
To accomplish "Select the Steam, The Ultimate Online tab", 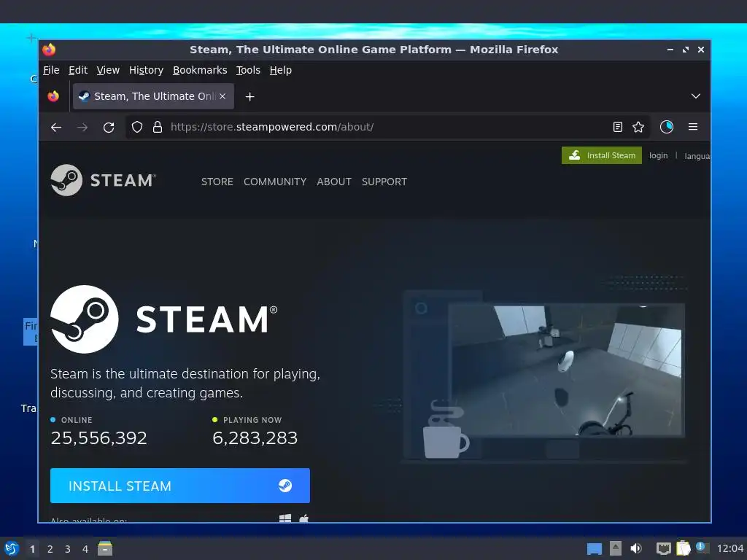I will 153,96.
